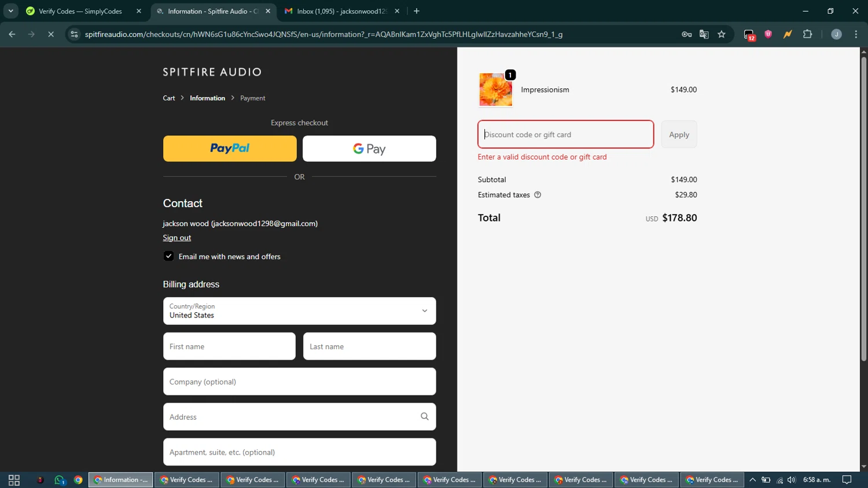Open the taskbar clock 6:58 a. m.
The width and height of the screenshot is (868, 488).
pyautogui.click(x=817, y=480)
